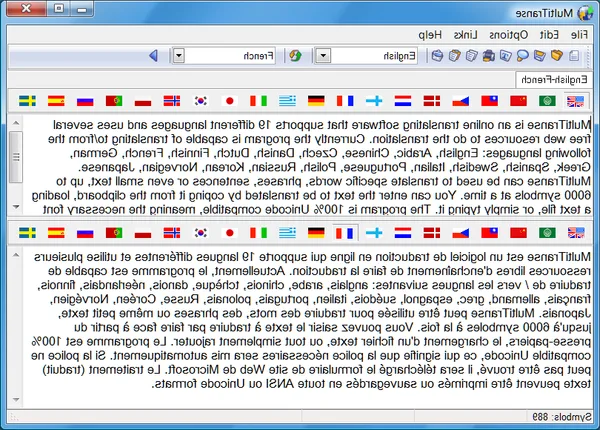Click the speech bubble toolbar icon

tap(522, 56)
